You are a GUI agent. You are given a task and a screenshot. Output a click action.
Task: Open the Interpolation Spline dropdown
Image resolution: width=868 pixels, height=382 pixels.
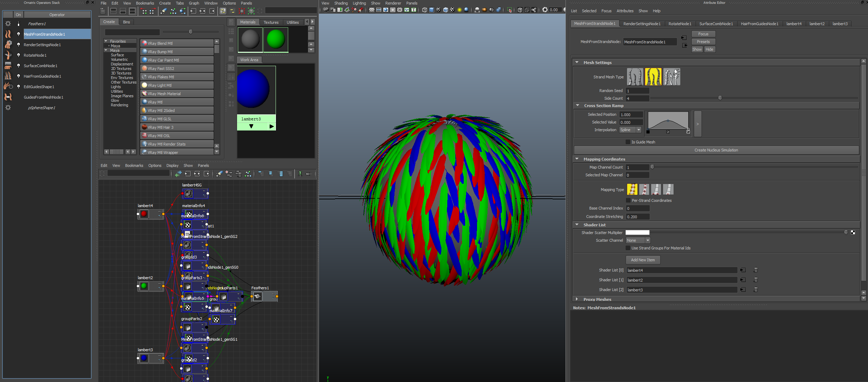[x=630, y=130]
